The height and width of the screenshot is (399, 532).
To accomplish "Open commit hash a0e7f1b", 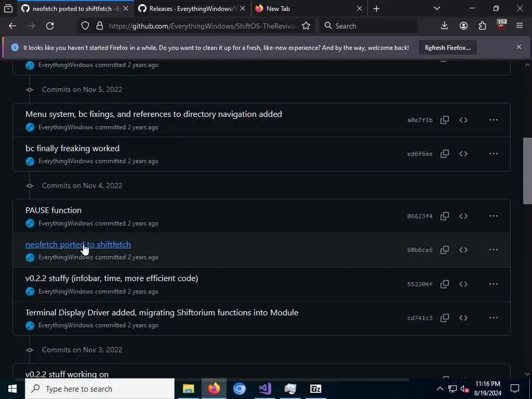I will (420, 120).
